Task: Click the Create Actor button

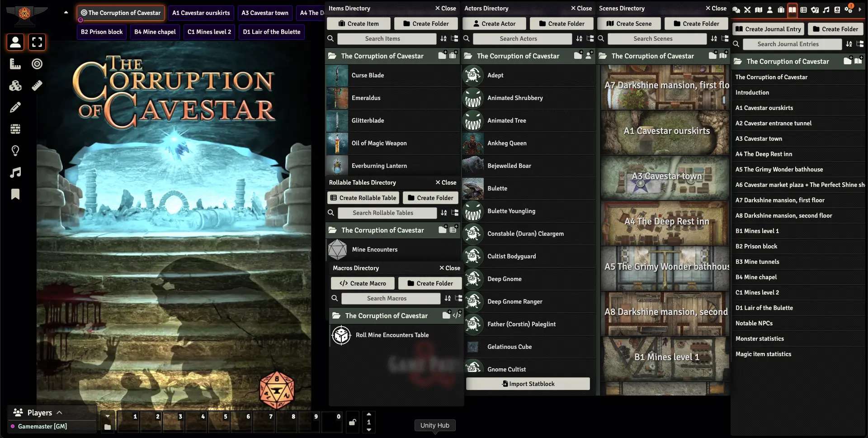Action: 494,24
